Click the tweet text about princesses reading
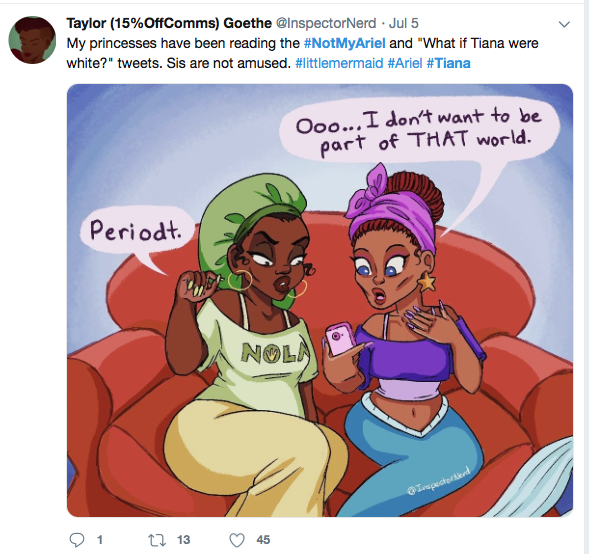 pos(302,53)
